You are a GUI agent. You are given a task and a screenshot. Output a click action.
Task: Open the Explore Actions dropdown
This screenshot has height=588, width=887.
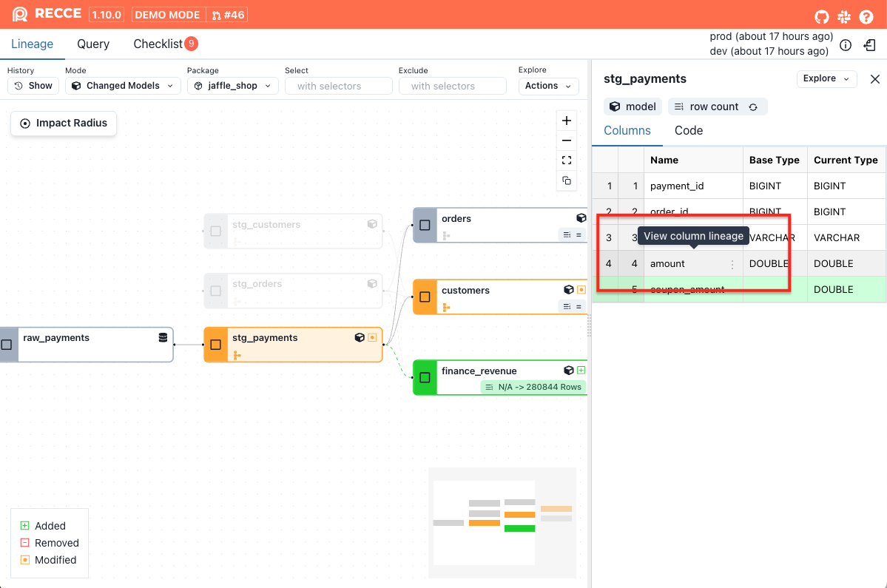548,86
